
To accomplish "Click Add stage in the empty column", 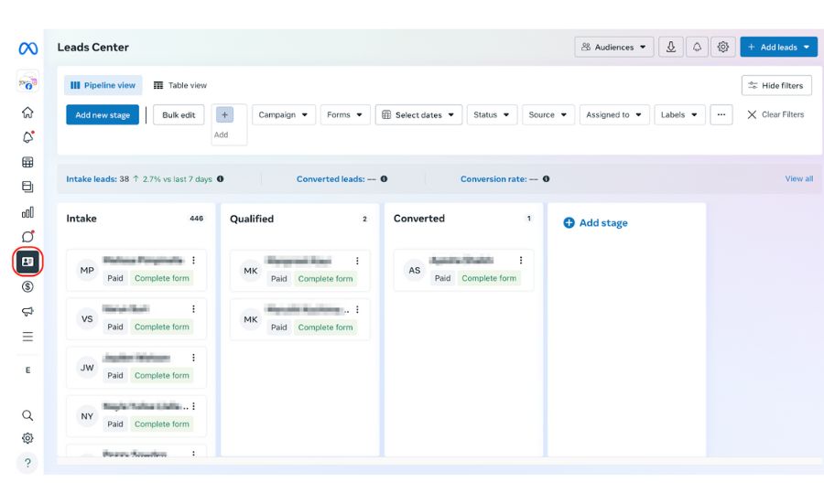I will tap(595, 222).
